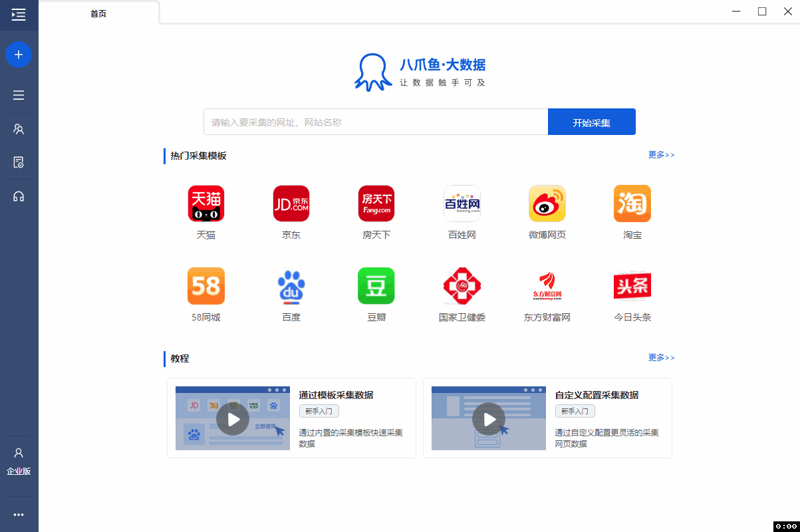Viewport: 800px width, 532px height.
Task: Open the team collaboration people icon
Action: point(19,129)
